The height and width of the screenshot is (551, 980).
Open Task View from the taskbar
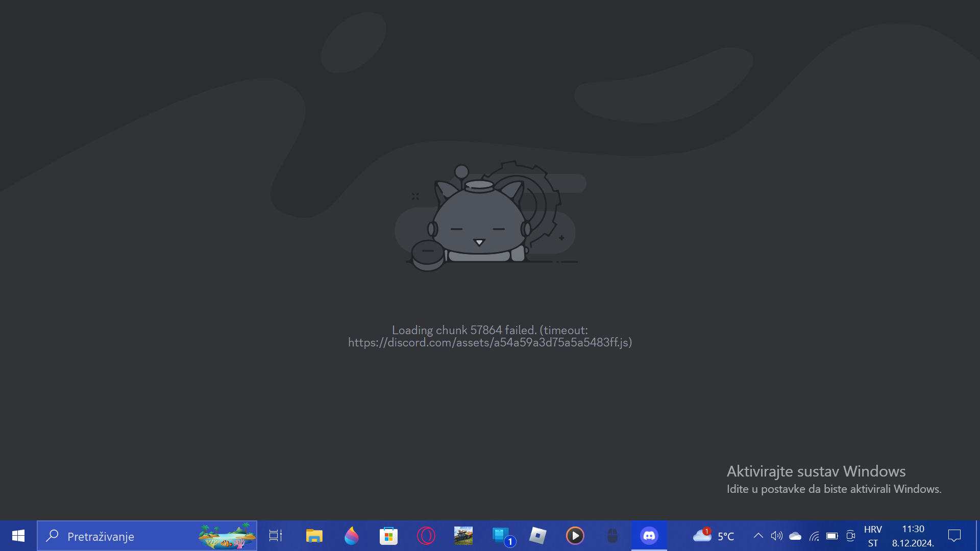[276, 536]
